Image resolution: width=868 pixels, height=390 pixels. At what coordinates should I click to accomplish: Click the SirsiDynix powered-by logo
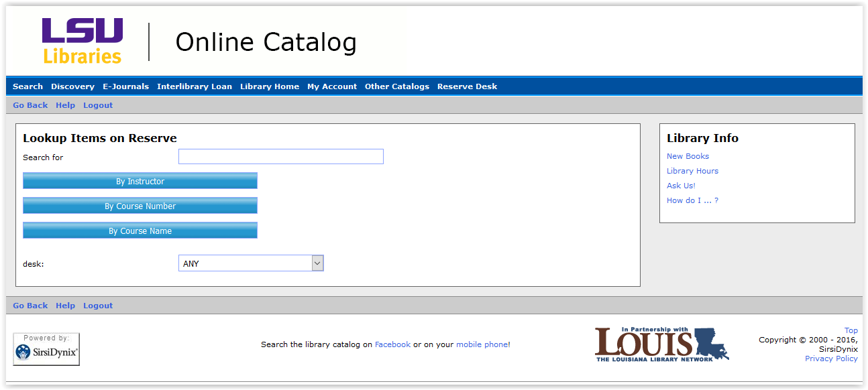tap(46, 349)
